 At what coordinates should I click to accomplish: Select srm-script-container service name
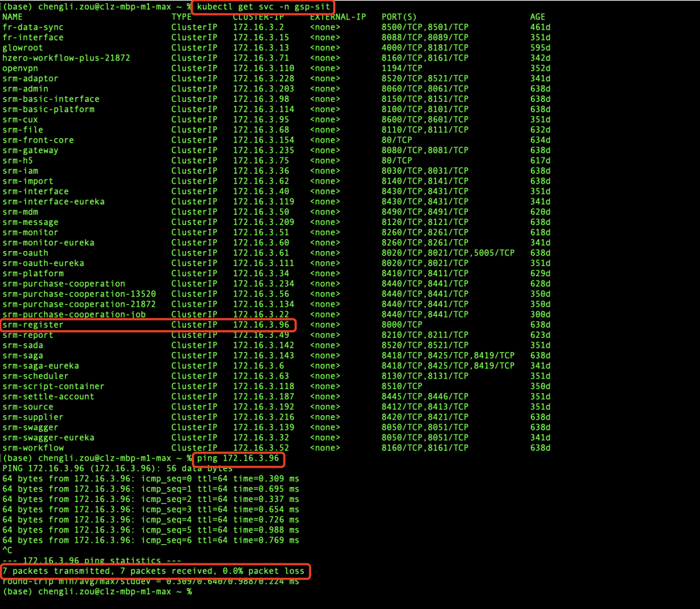[54, 387]
